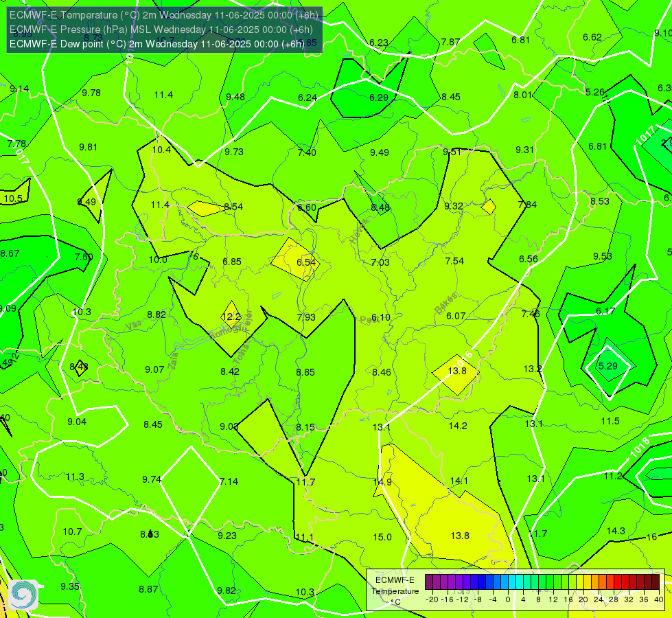Image resolution: width=672 pixels, height=618 pixels.
Task: Click the 14.3 dew point value
Action: (616, 531)
